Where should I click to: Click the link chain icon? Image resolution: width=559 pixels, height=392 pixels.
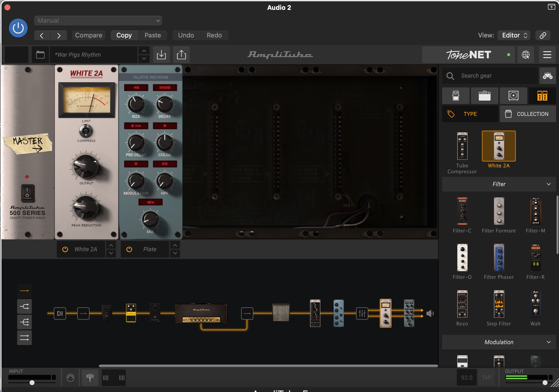(x=543, y=36)
